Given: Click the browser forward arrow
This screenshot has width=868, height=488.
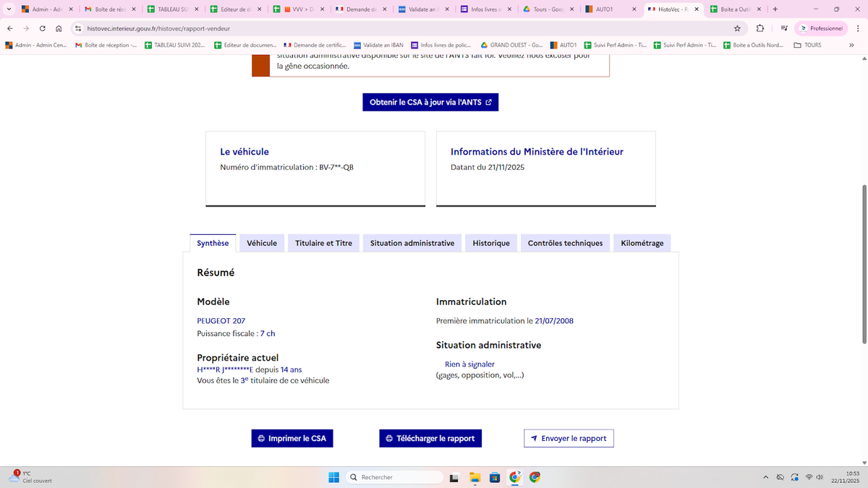Looking at the screenshot, I should point(26,28).
